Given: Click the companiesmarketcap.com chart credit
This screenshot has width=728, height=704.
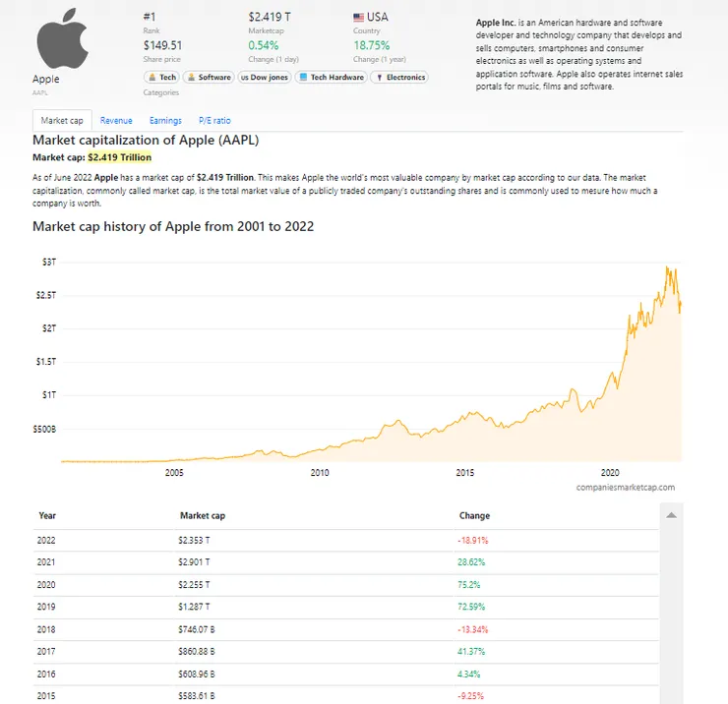Looking at the screenshot, I should (626, 487).
